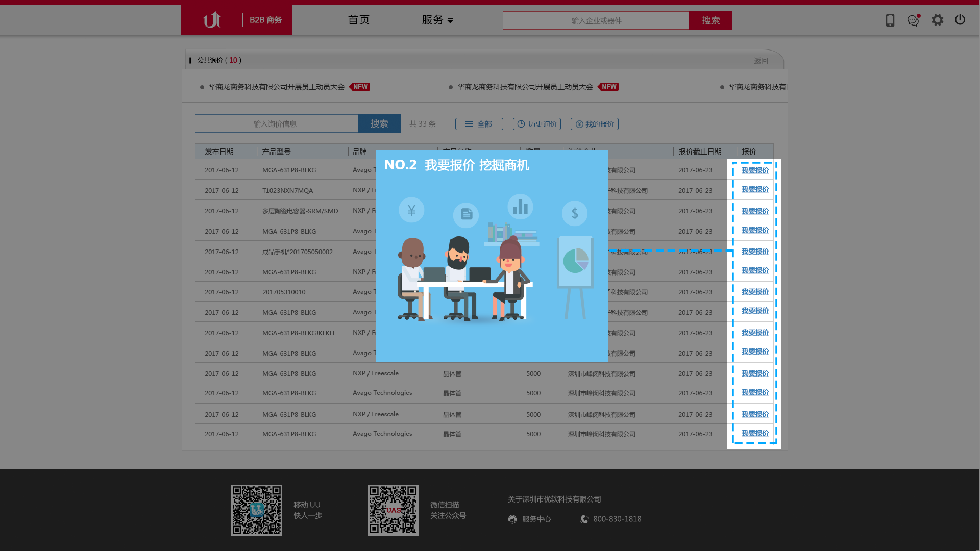Open the chat messages icon
The width and height of the screenshot is (980, 551).
[x=913, y=20]
